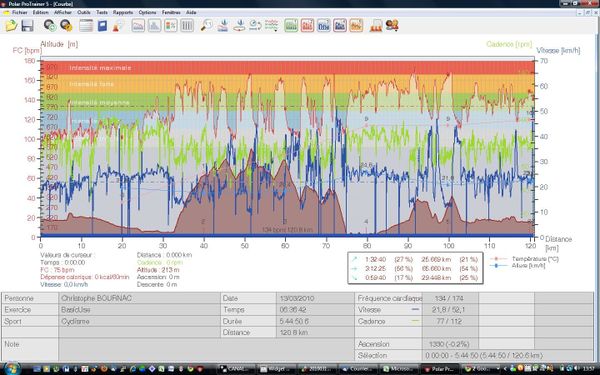Click the watch icon with yellow badge
Image resolution: width=600 pixels, height=375 pixels.
click(x=66, y=26)
